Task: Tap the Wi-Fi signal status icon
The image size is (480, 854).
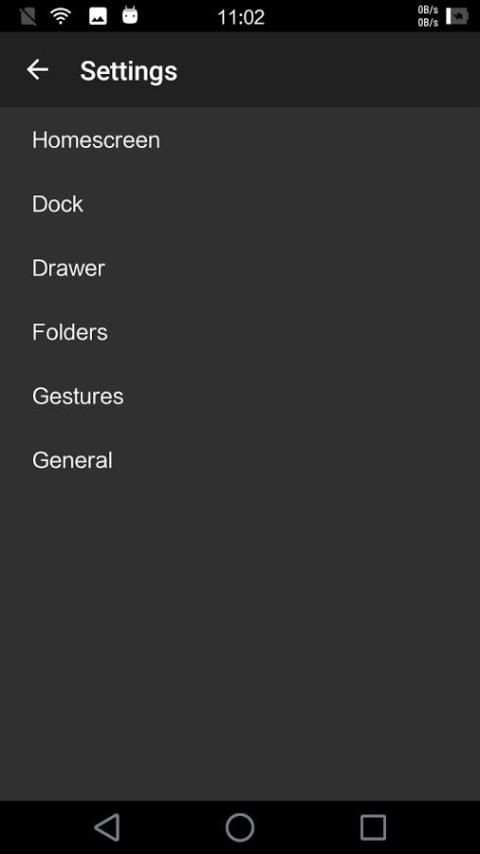Action: (61, 16)
